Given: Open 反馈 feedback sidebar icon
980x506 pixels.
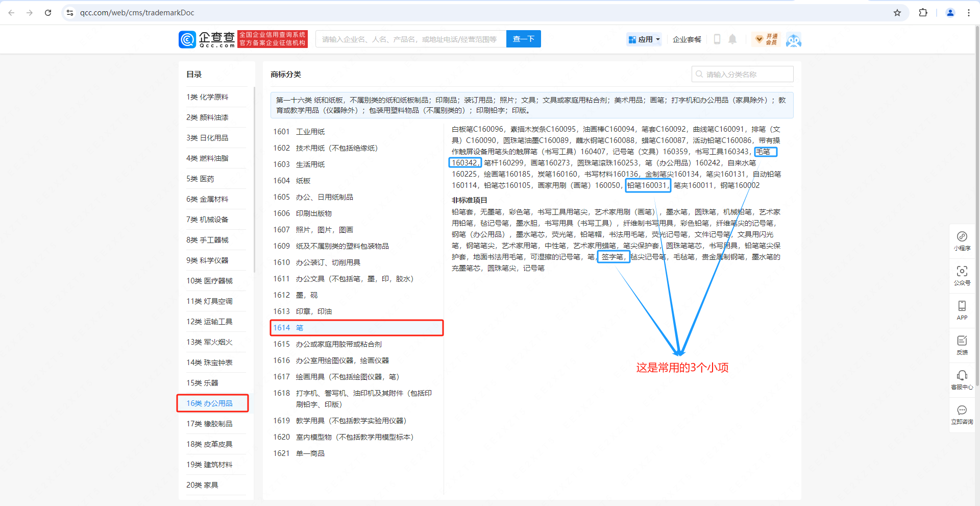Looking at the screenshot, I should point(962,345).
